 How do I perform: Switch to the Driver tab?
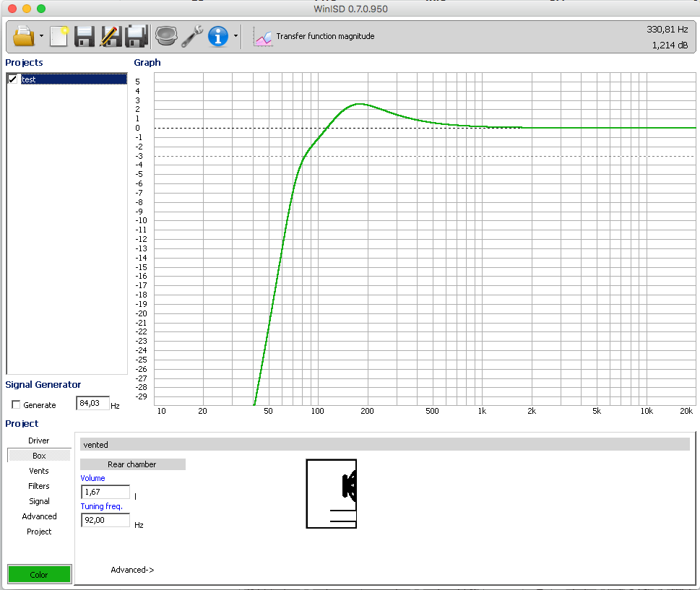point(39,441)
